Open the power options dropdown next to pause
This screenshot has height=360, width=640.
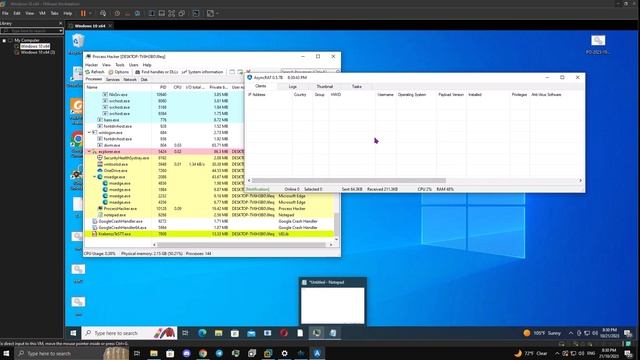click(90, 13)
